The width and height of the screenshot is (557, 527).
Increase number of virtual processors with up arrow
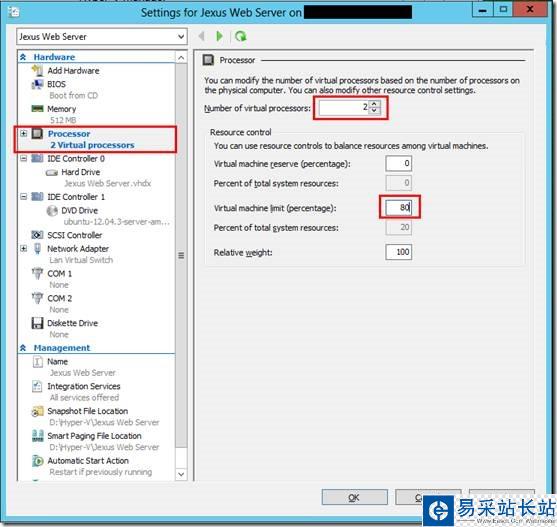point(374,104)
